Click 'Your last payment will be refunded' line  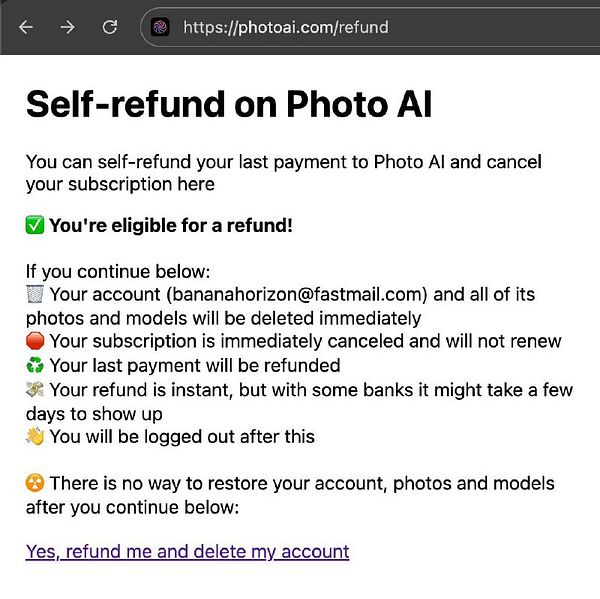pyautogui.click(x=195, y=365)
